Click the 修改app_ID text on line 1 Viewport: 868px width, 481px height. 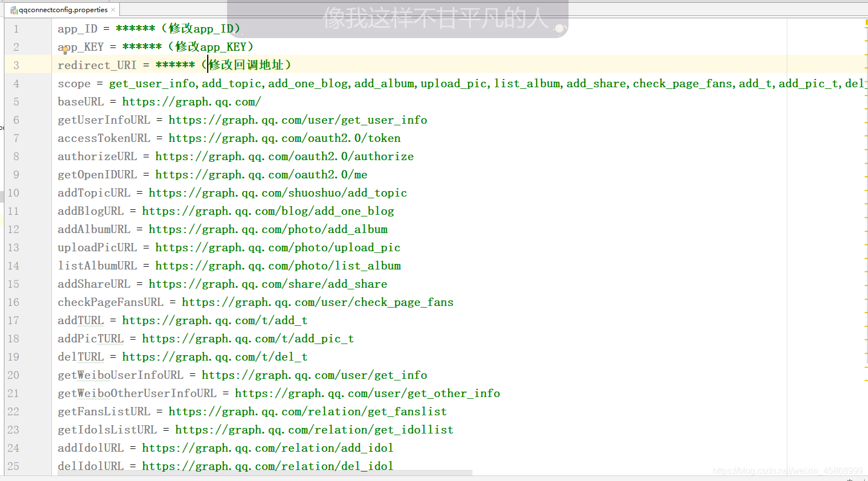pyautogui.click(x=201, y=29)
